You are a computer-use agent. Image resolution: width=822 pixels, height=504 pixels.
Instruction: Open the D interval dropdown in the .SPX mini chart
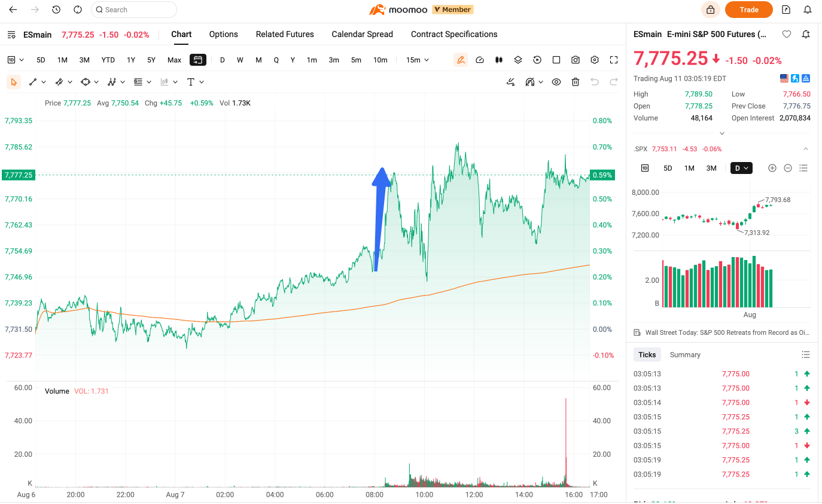click(x=741, y=168)
